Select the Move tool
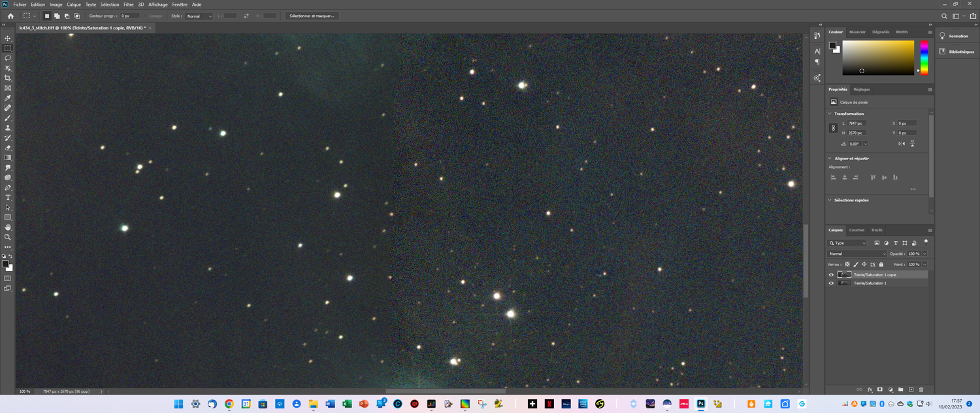 pos(8,39)
